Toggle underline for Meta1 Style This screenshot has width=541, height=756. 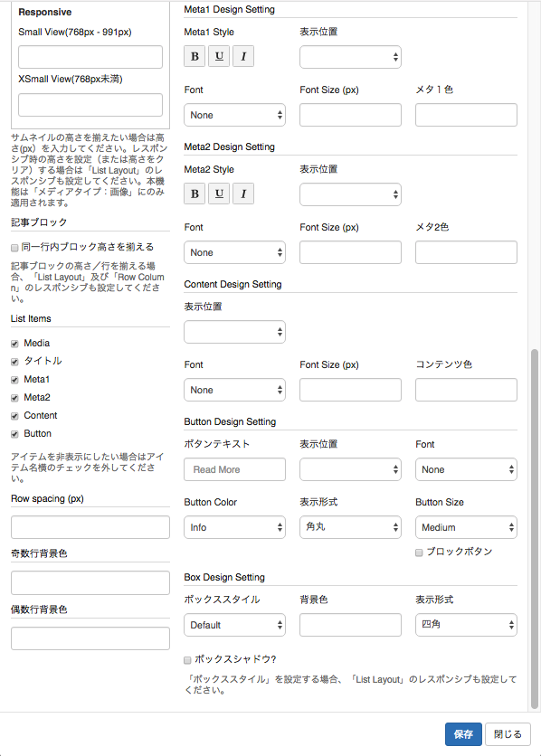pyautogui.click(x=219, y=56)
